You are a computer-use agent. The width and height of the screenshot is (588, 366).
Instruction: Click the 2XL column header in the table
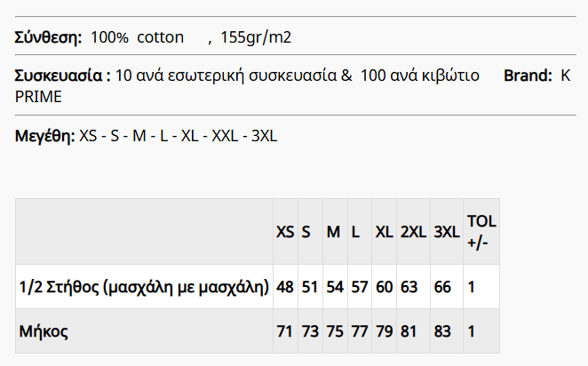click(413, 232)
